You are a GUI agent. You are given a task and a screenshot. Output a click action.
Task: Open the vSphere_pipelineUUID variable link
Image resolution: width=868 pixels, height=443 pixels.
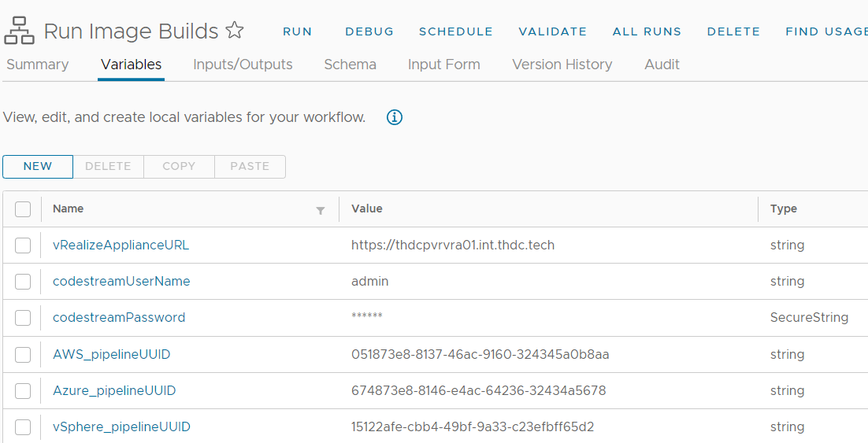[121, 427]
